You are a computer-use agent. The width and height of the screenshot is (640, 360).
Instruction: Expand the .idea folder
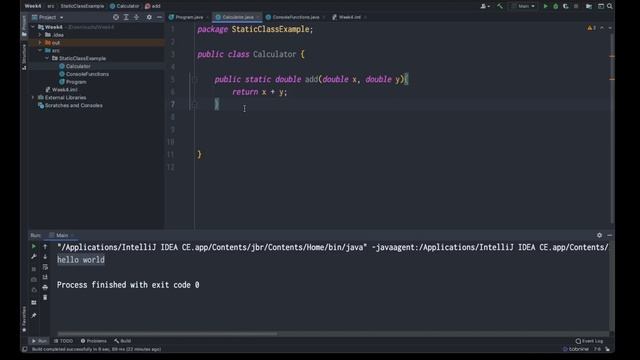tap(40, 35)
